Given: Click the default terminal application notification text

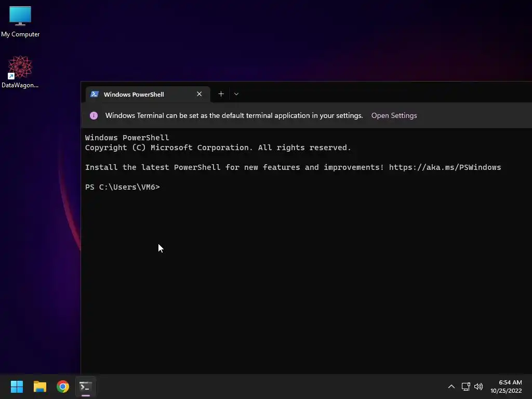Looking at the screenshot, I should tap(234, 115).
